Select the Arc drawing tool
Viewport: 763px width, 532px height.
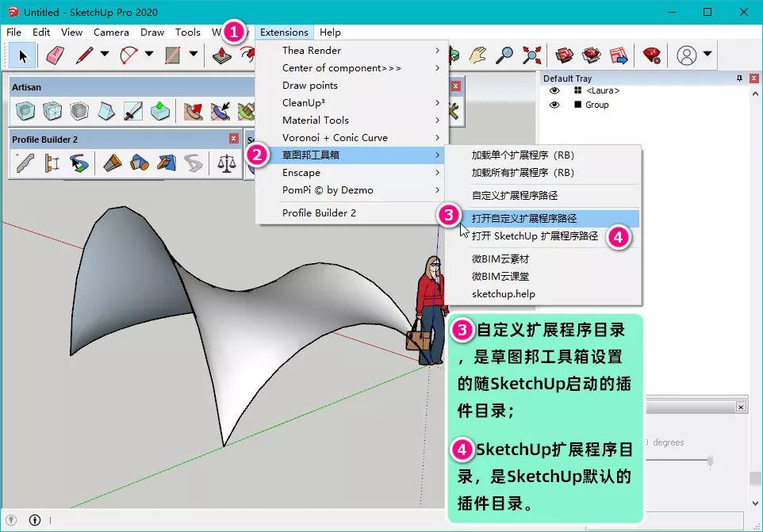pos(128,55)
